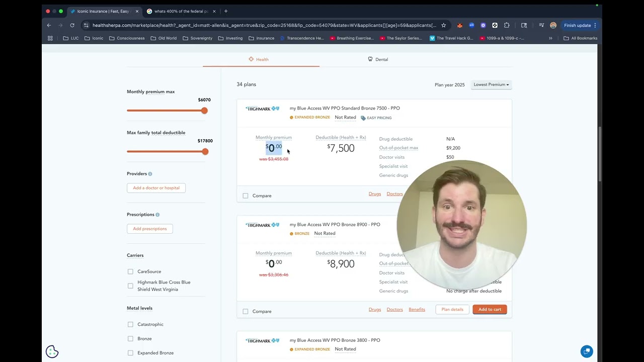
Task: Add the Bronze 8900 plan to cart
Action: [490, 309]
